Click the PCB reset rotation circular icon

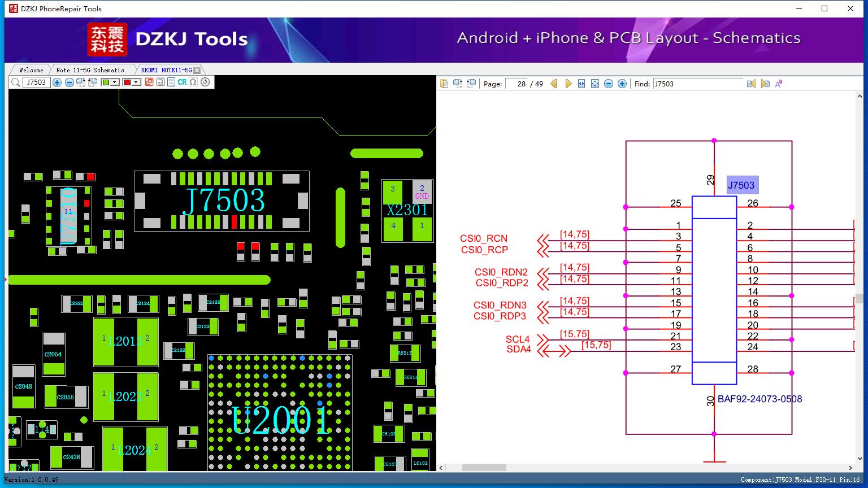point(205,82)
